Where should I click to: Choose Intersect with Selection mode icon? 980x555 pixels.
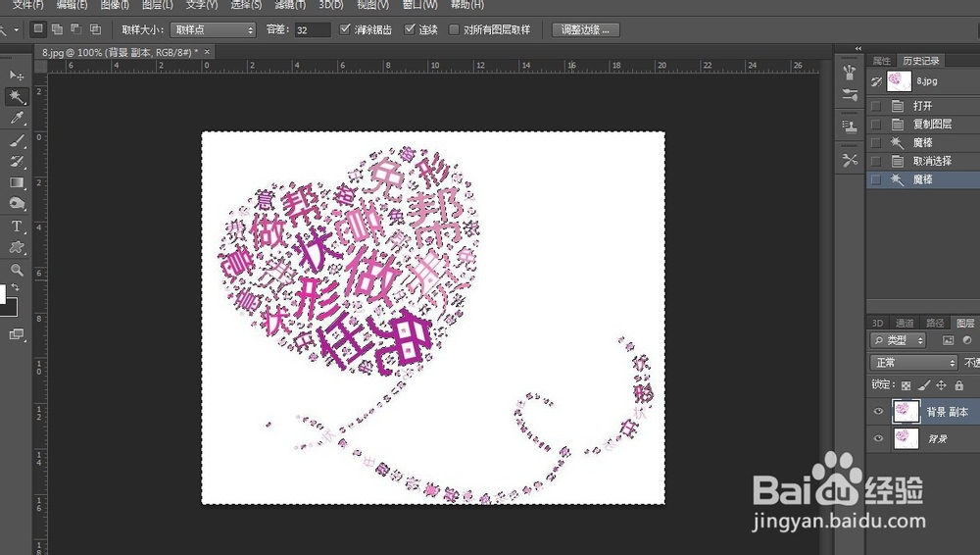click(95, 28)
